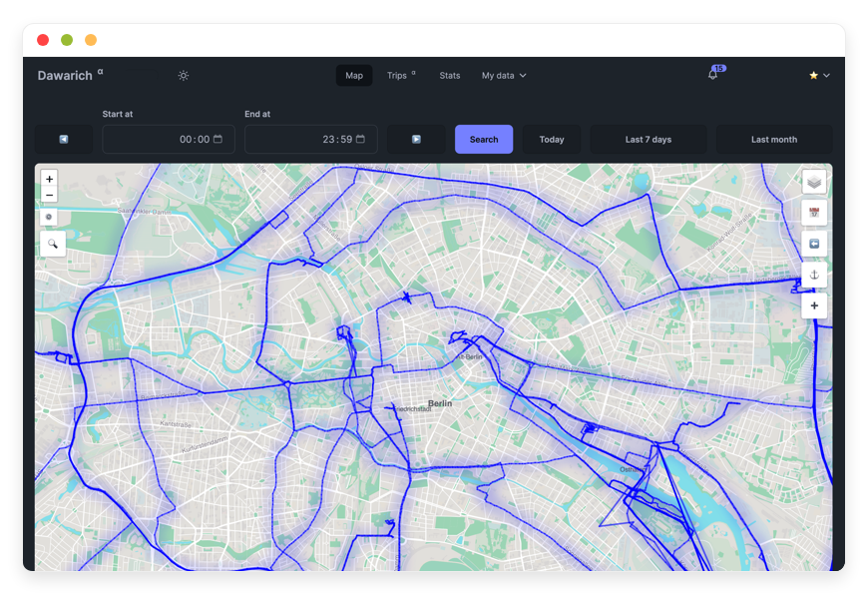Open the calendar panel button on map

point(814,213)
